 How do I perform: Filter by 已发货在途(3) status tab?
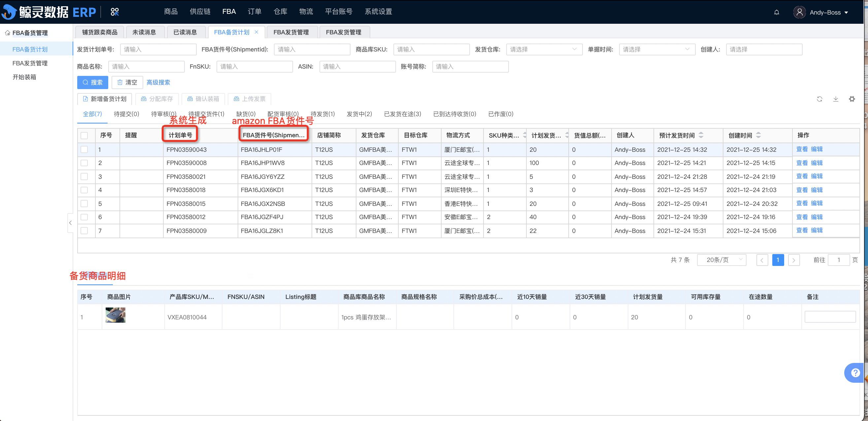(x=403, y=114)
